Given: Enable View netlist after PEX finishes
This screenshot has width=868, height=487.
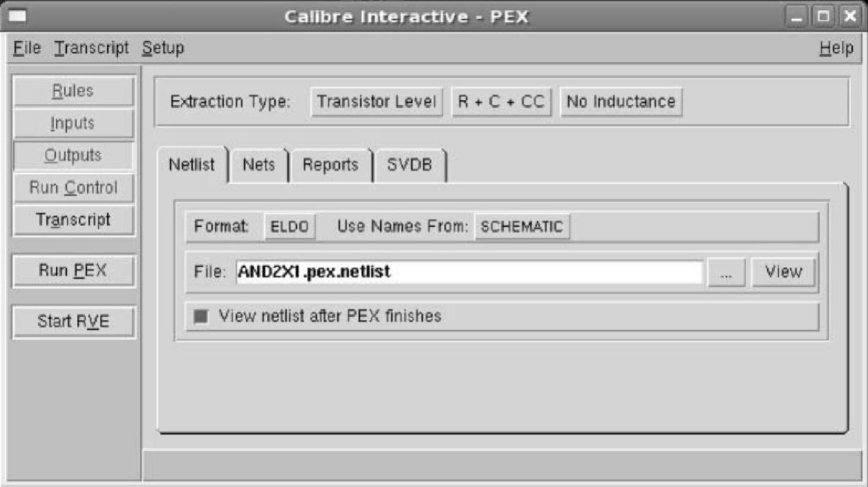Looking at the screenshot, I should click(x=201, y=316).
